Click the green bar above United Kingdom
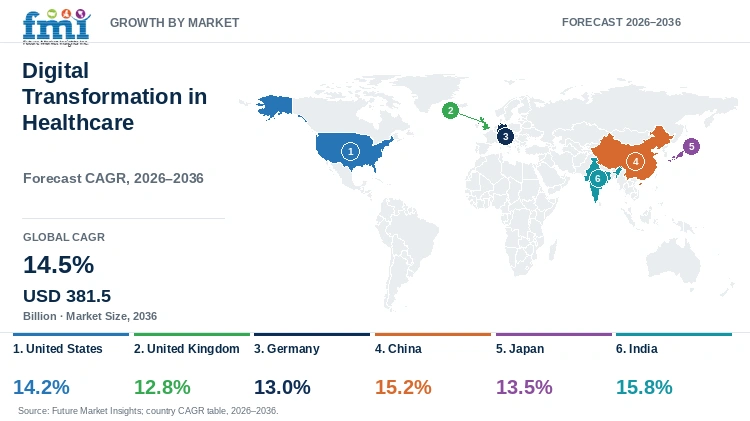This screenshot has width=750, height=421. tap(192, 334)
